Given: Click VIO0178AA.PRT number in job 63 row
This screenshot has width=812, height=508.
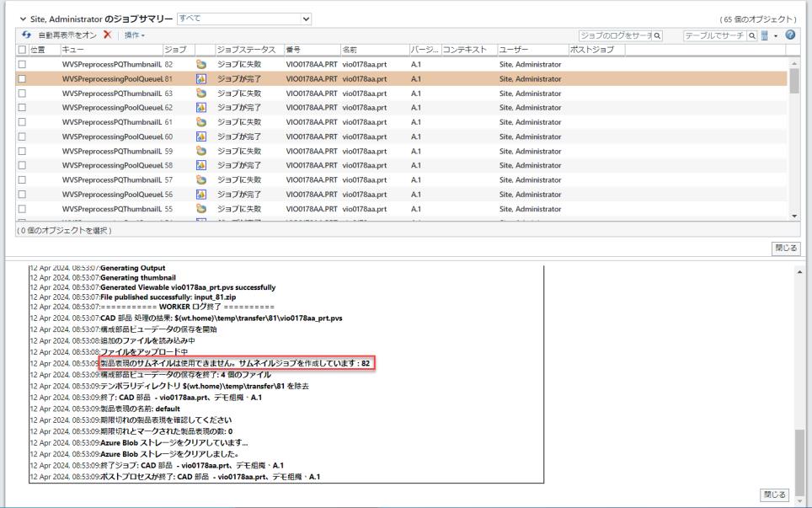Looking at the screenshot, I should 312,94.
